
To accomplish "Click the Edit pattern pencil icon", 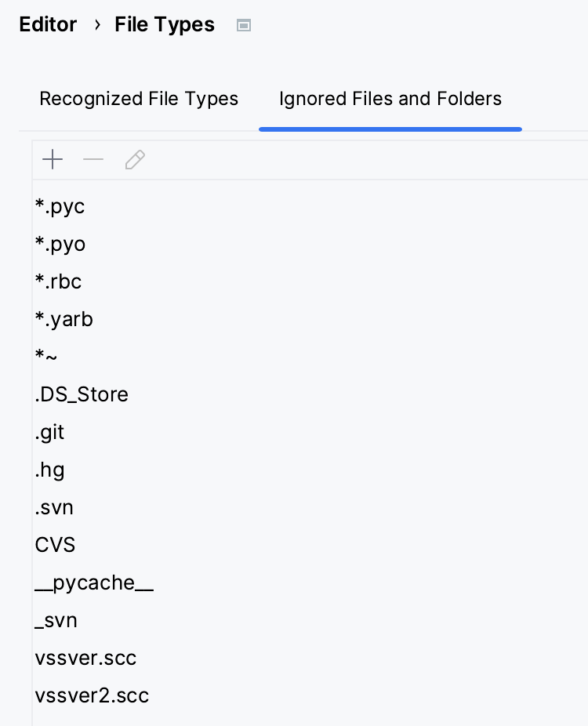I will click(135, 160).
